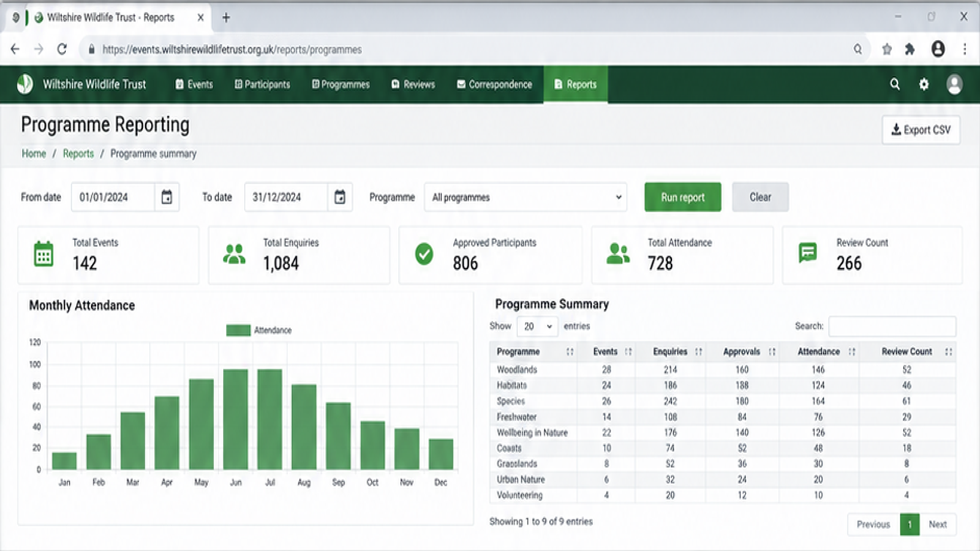Viewport: 980px width, 551px height.
Task: Open the To date calendar picker icon
Action: [x=340, y=197]
